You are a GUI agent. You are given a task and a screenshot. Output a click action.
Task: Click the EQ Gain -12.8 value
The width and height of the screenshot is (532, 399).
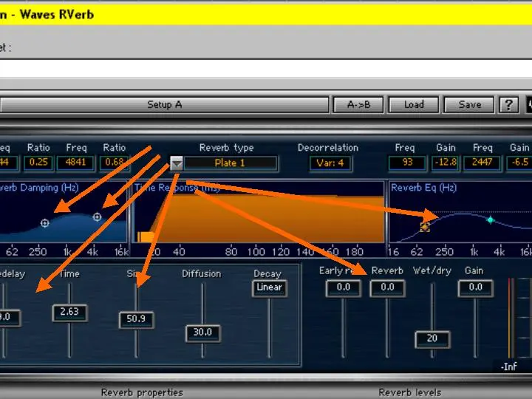pyautogui.click(x=446, y=163)
